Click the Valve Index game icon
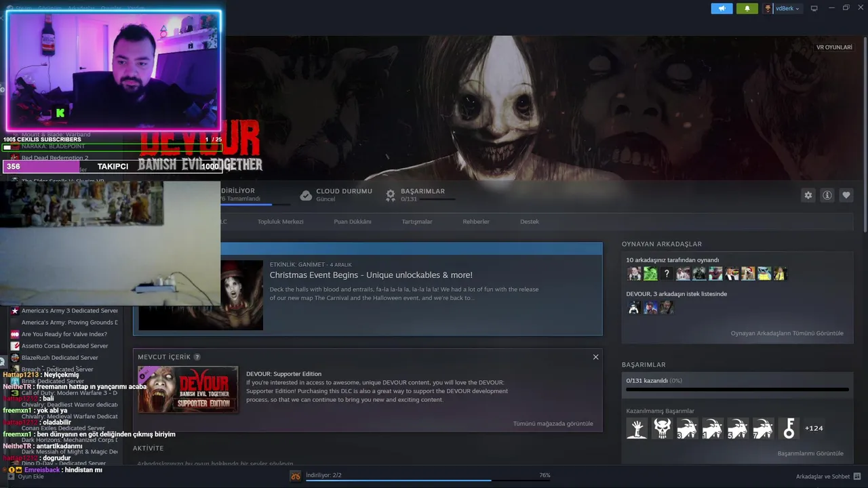The height and width of the screenshot is (488, 868). (x=15, y=334)
